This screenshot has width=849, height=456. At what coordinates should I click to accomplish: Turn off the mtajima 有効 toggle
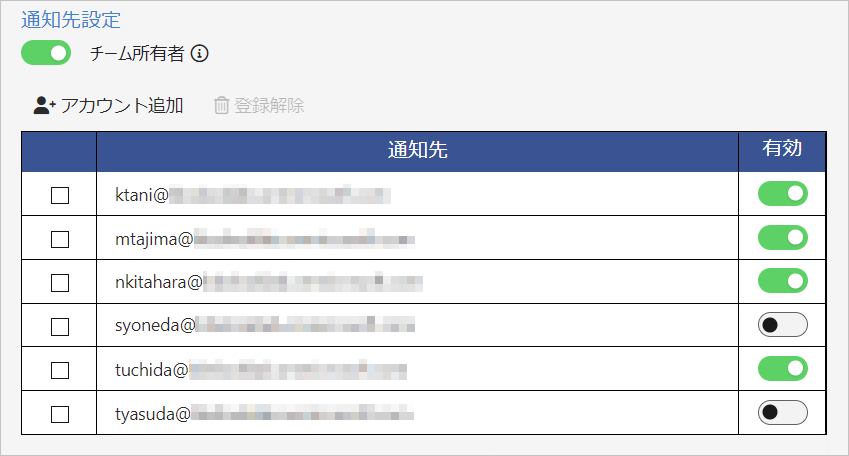click(x=782, y=238)
